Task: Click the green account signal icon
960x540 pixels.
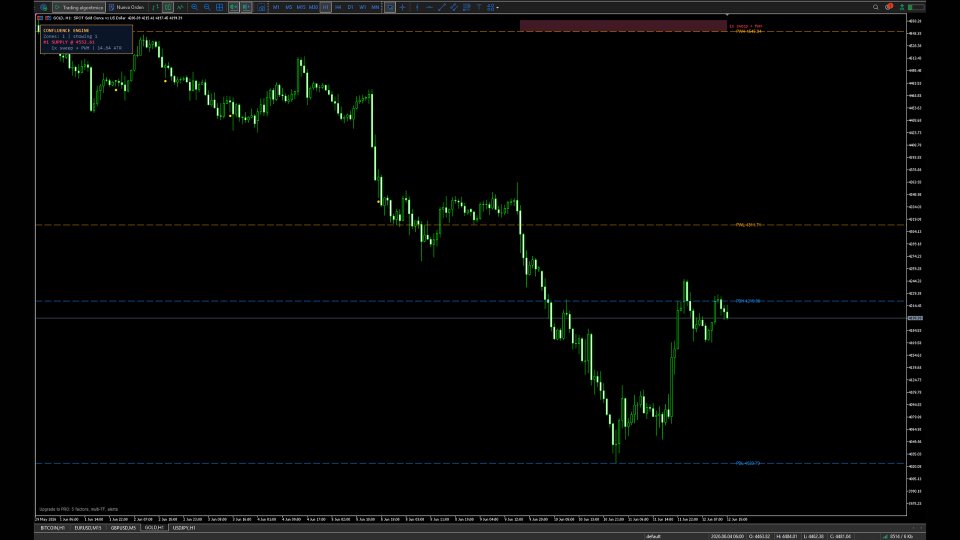Action: click(x=902, y=7)
